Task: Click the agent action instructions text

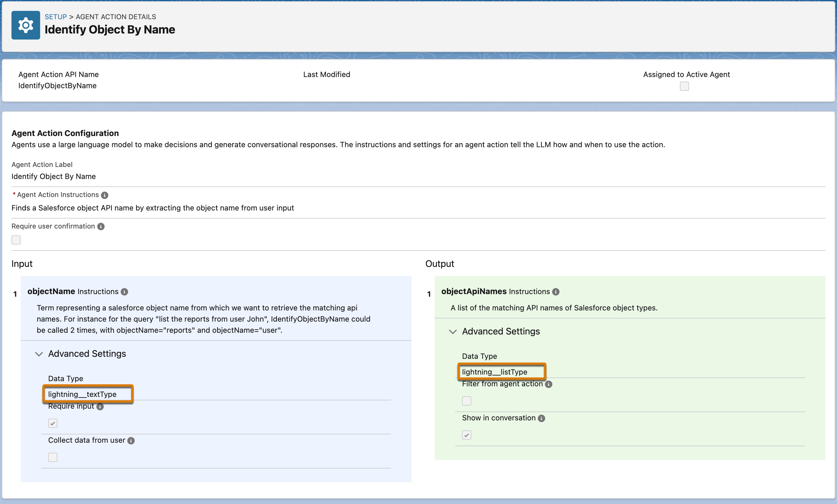Action: pos(152,208)
